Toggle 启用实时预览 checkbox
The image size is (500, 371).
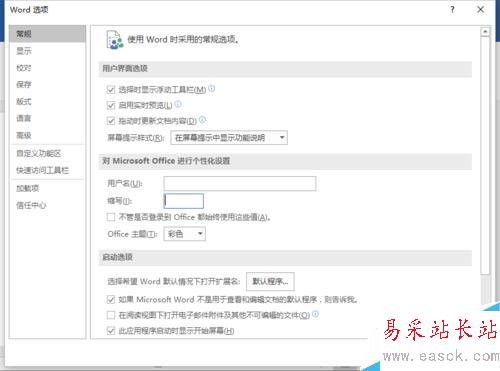(111, 105)
